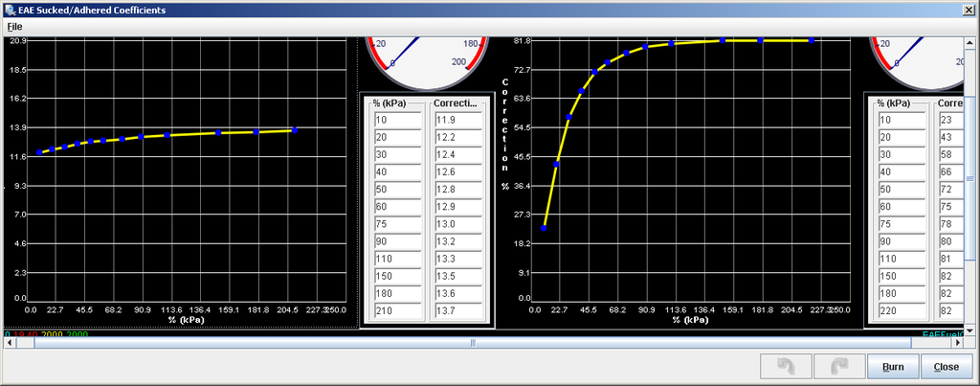Open the File menu
The image size is (980, 386).
14,27
